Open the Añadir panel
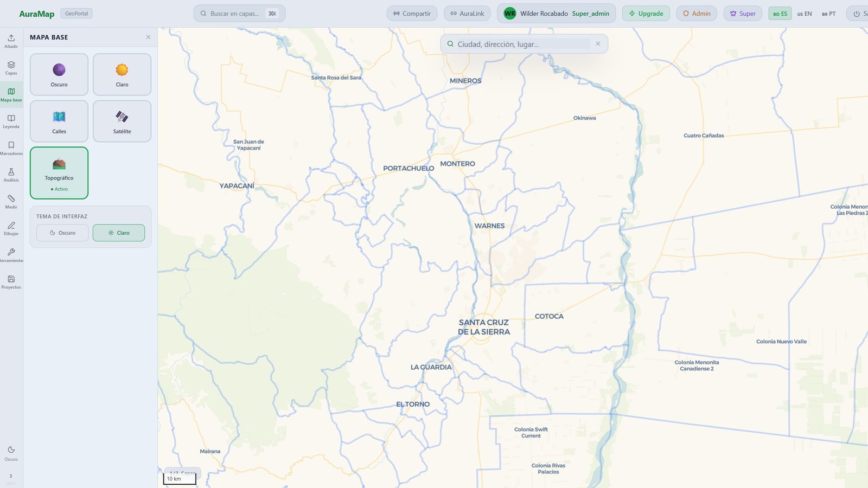Viewport: 868px width, 488px height. point(11,41)
